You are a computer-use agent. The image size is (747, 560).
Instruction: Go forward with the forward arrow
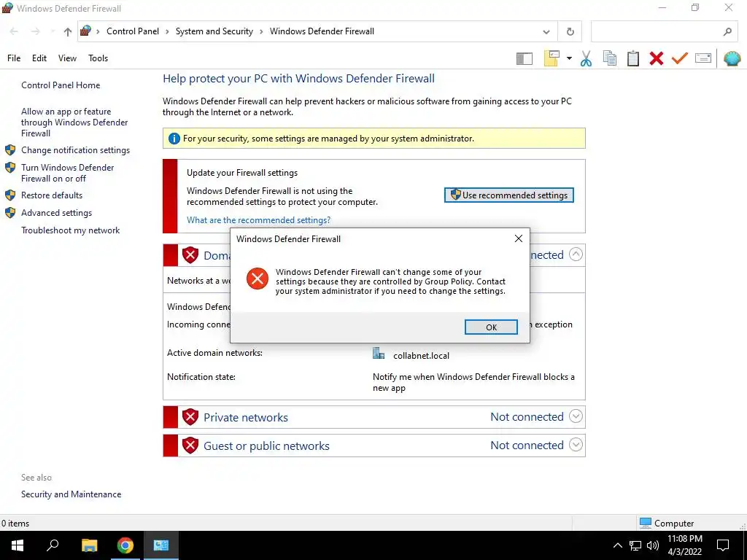(x=35, y=31)
